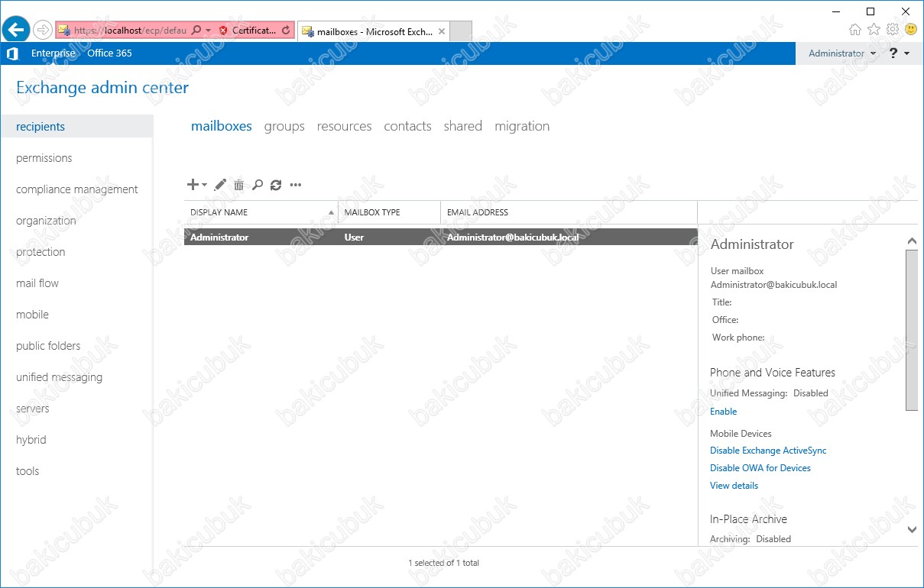Open address bar autocomplete dropdown arrow
Viewport: 924px width, 588px height.
point(208,31)
